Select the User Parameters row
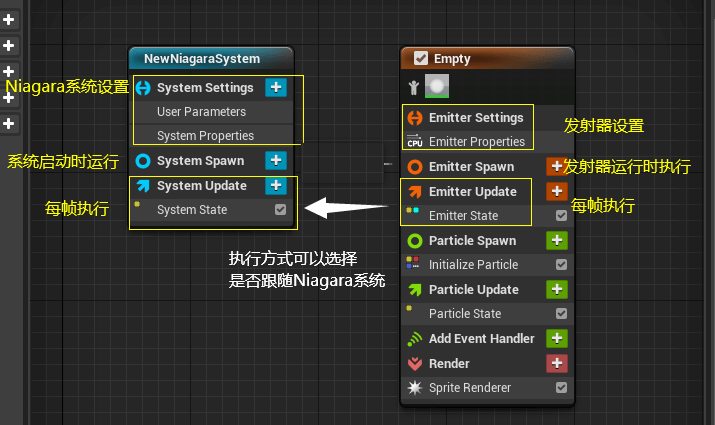Screen dimensions: 715x425 click(x=213, y=112)
